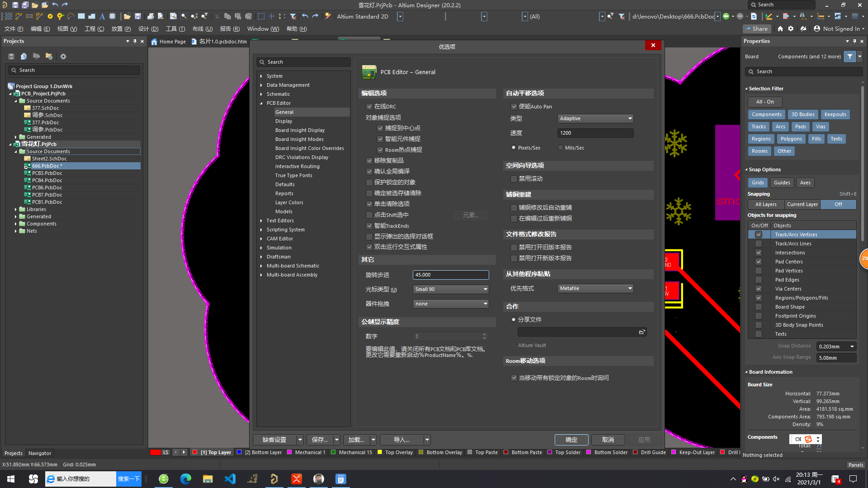The height and width of the screenshot is (488, 868).
Task: Click the Tracks selection filter button
Action: pos(758,127)
